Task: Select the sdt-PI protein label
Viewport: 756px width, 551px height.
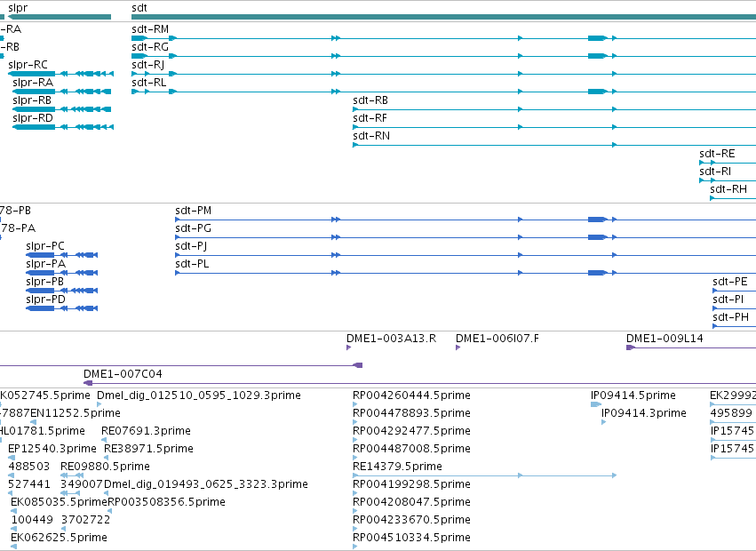Action: [x=728, y=299]
